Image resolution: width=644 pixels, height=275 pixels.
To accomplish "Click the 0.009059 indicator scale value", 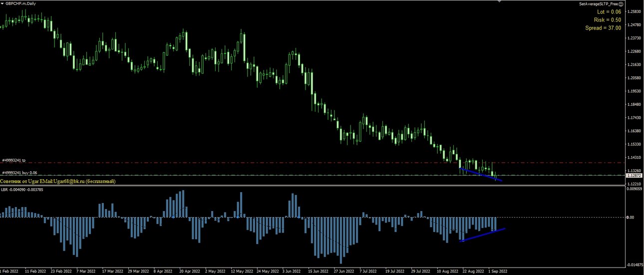I will [635, 189].
